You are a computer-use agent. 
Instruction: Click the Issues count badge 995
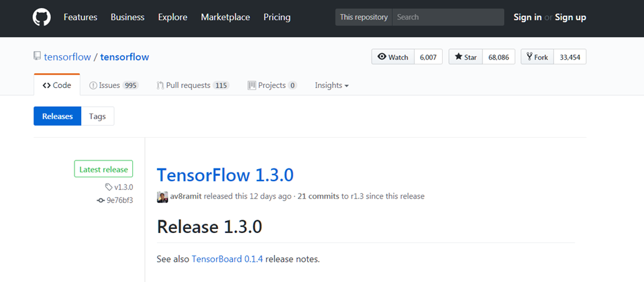tap(131, 85)
